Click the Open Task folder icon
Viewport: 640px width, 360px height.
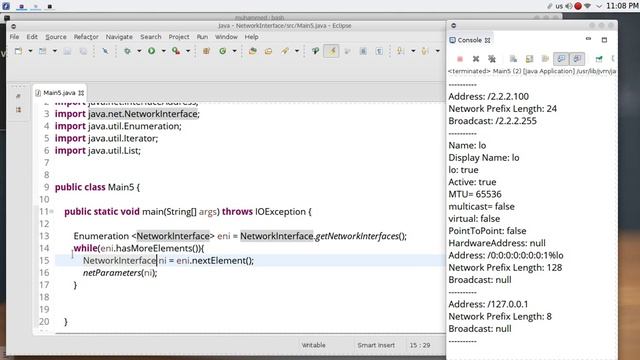click(x=268, y=51)
